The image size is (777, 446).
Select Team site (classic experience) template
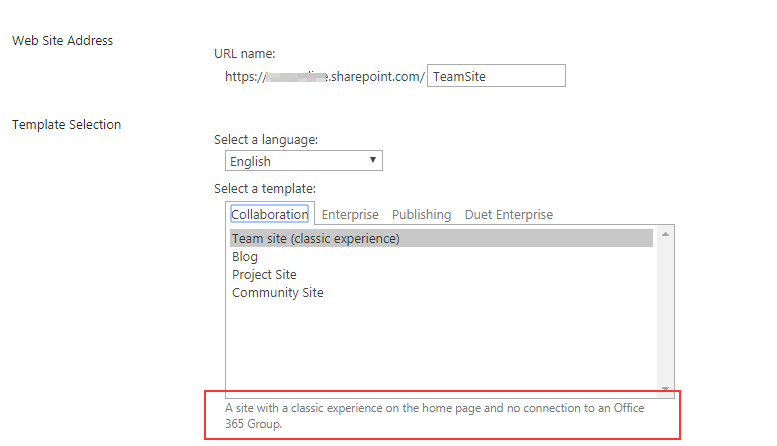pos(441,238)
